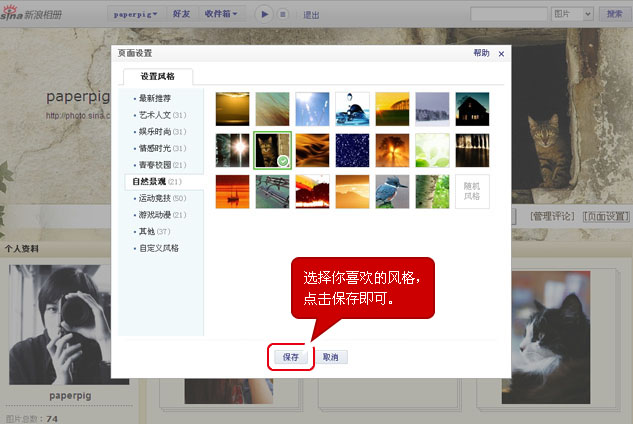Choose the blue sky with wheat theme
Viewport: 633px width, 424px height.
coord(312,109)
